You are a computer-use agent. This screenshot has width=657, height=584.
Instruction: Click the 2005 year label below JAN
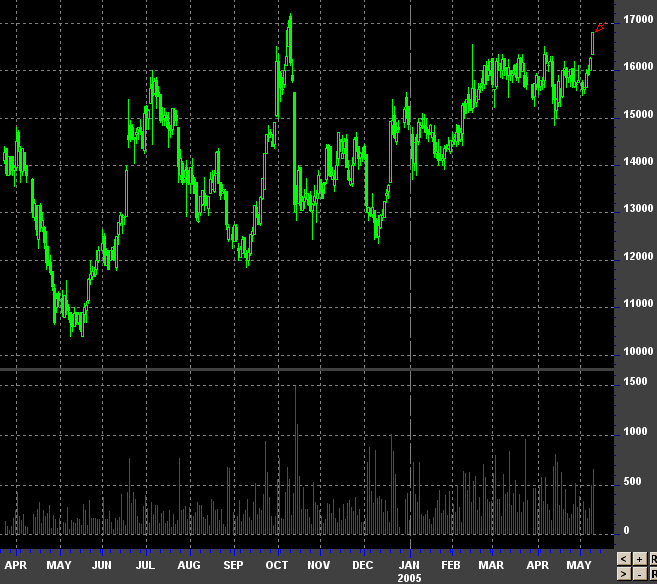pyautogui.click(x=410, y=578)
